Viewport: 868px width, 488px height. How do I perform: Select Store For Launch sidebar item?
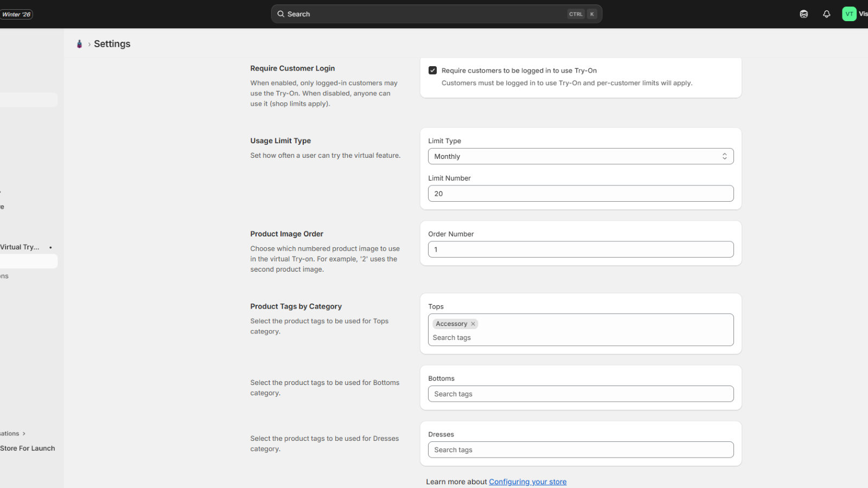point(28,448)
